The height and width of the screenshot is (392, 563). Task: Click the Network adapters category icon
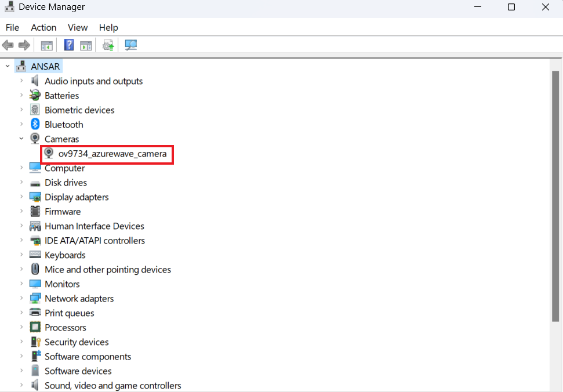click(35, 298)
